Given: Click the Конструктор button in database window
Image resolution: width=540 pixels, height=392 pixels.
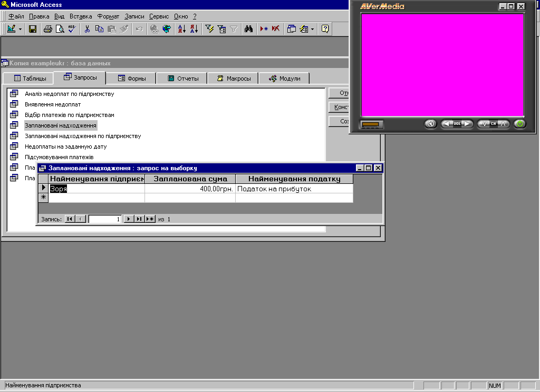Looking at the screenshot, I should pyautogui.click(x=339, y=107).
